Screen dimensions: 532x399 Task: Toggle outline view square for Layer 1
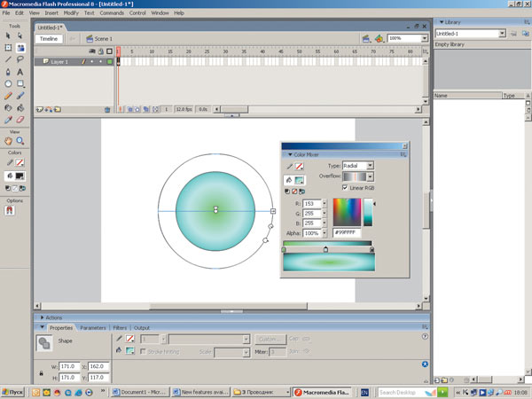[109, 62]
